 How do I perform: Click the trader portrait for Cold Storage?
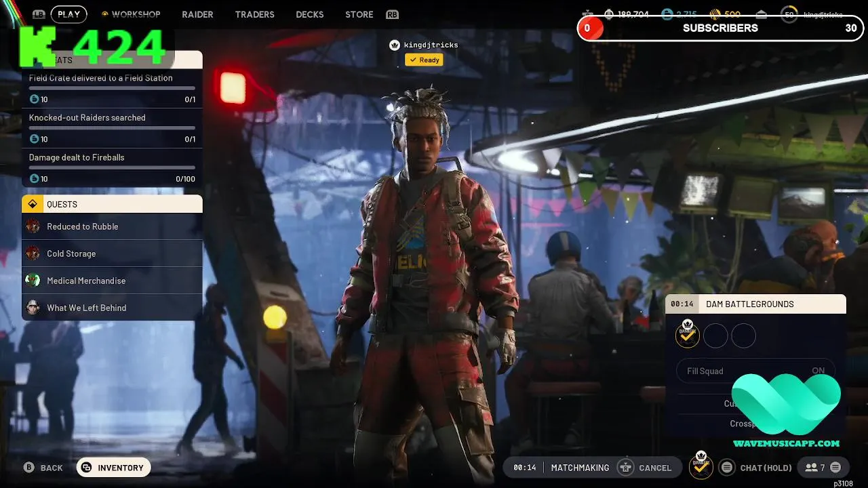click(33, 253)
